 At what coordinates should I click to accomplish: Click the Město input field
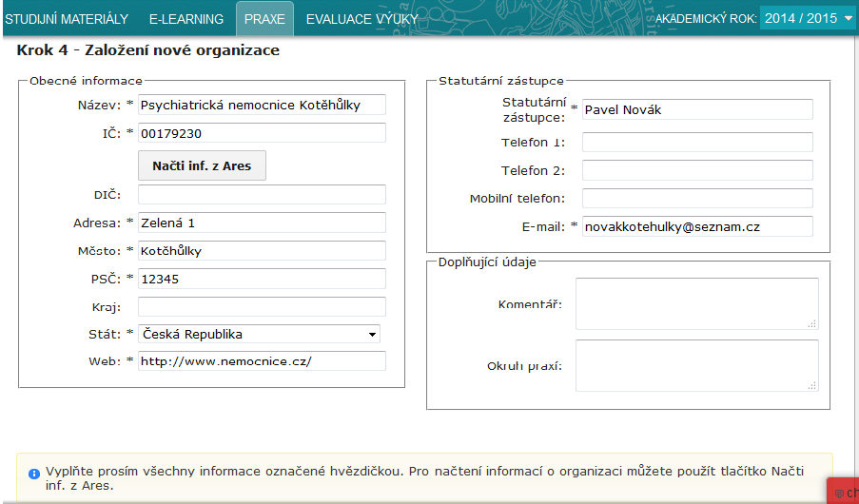(x=262, y=251)
